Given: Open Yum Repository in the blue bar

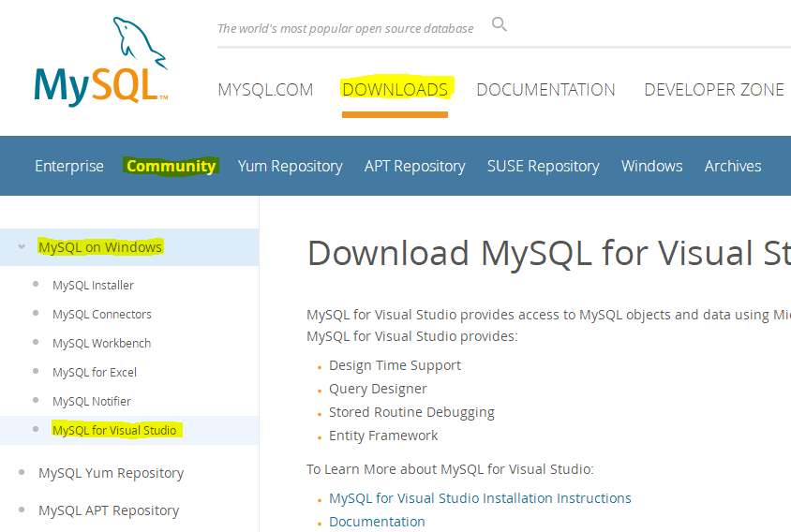Looking at the screenshot, I should pyautogui.click(x=291, y=166).
